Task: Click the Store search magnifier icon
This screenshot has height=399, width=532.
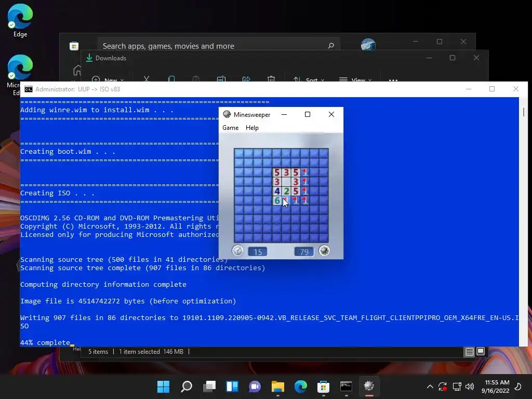Action: 331,46
